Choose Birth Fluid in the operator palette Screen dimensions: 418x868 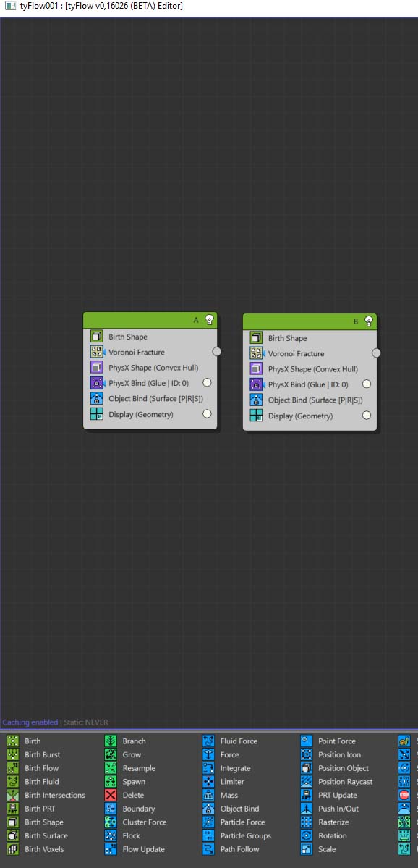coord(33,782)
